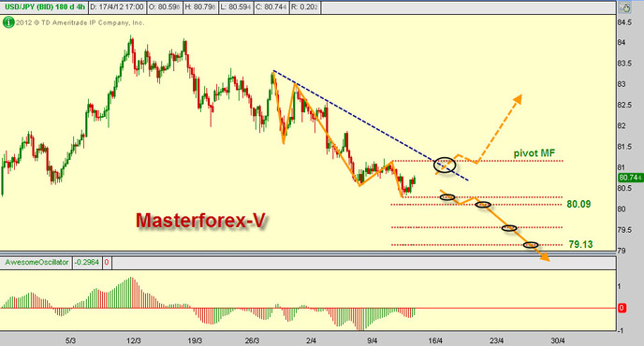The width and height of the screenshot is (644, 346).
Task: Select the USD/JPY (BID) 180 d 4h label
Action: (44, 7)
